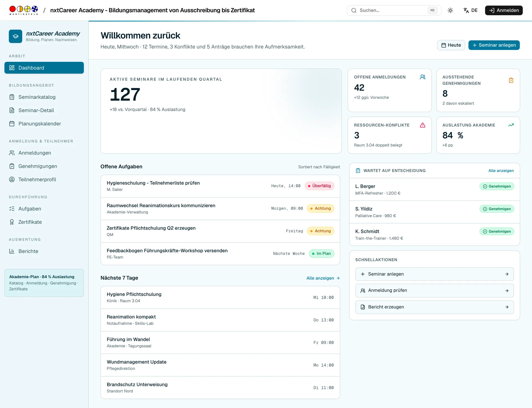Image resolution: width=532 pixels, height=408 pixels.
Task: Click the trend arrow icon on Auslastung Akademie card
Action: 511,125
